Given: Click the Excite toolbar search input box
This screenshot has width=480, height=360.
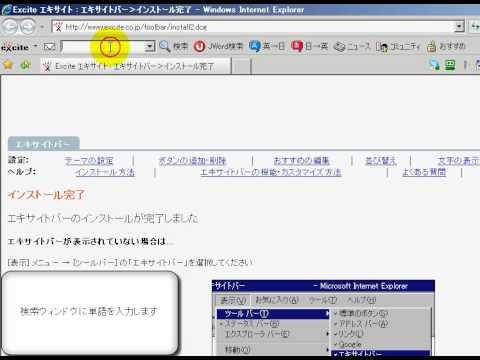Looking at the screenshot, I should [x=103, y=46].
